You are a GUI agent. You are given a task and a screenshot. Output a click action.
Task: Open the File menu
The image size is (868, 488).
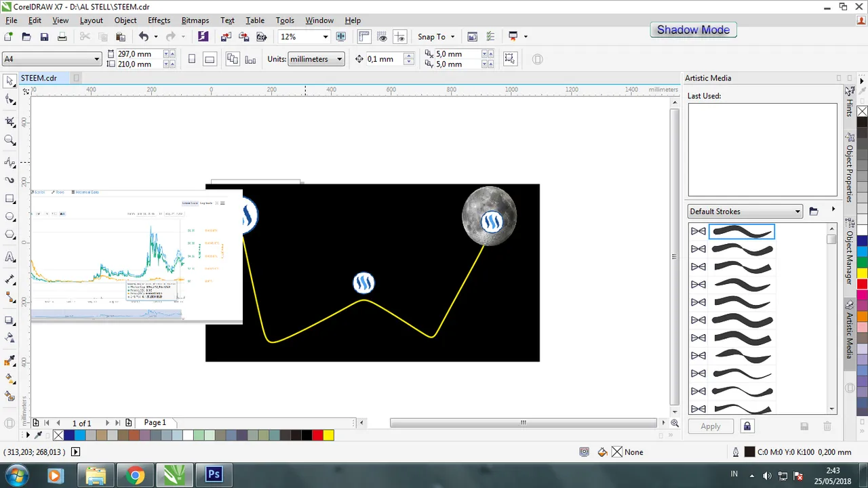point(12,20)
